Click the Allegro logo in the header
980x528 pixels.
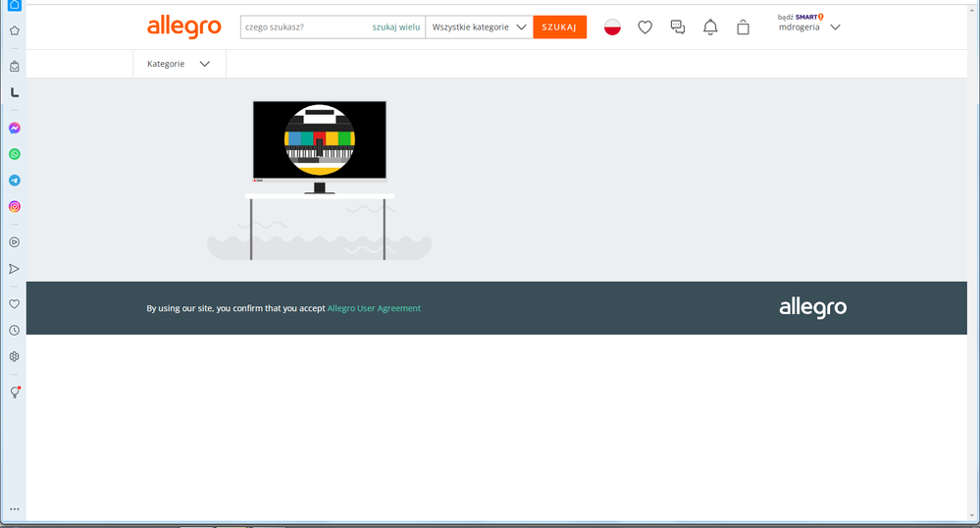click(x=183, y=27)
